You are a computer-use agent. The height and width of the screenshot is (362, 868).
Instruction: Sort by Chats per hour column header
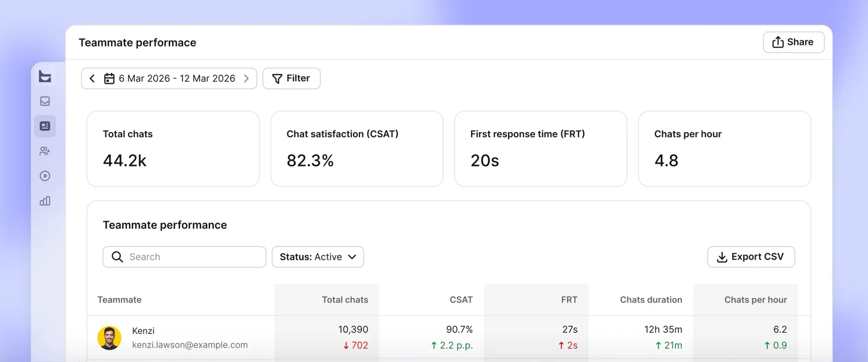point(755,300)
